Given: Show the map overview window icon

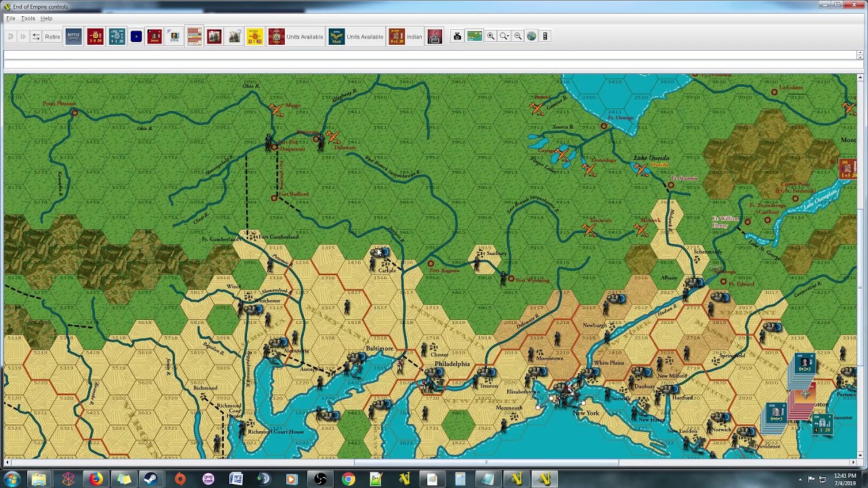Looking at the screenshot, I should click(474, 37).
